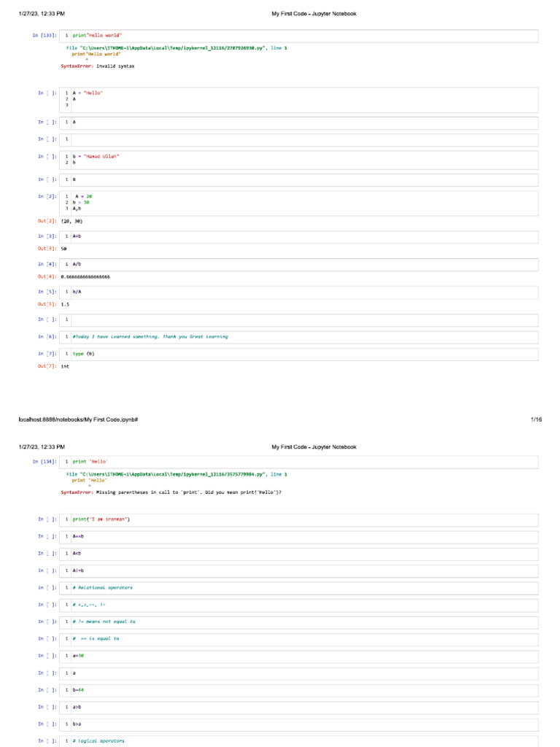The width and height of the screenshot is (560, 747).
Task: Click the empty cell above the b = "Hamad Ullah" cell
Action: [298, 139]
